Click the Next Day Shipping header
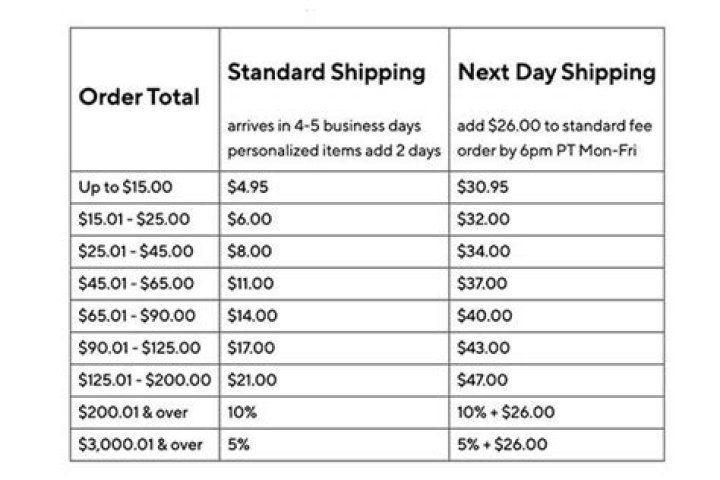The height and width of the screenshot is (480, 720). pyautogui.click(x=556, y=72)
